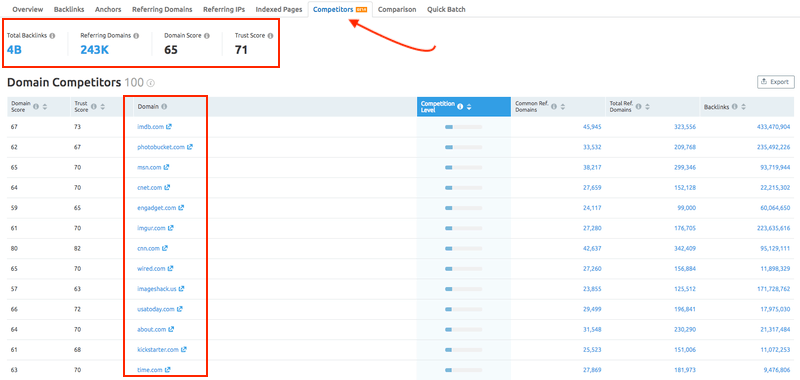Click info icon in Common Ref. Domains header
The height and width of the screenshot is (380, 800).
click(x=554, y=107)
